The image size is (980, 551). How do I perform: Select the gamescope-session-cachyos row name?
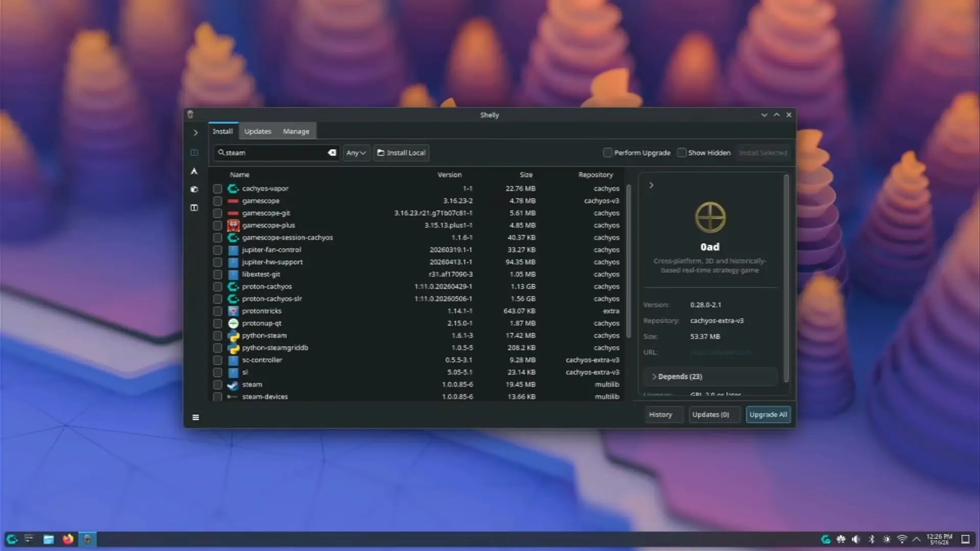tap(287, 238)
